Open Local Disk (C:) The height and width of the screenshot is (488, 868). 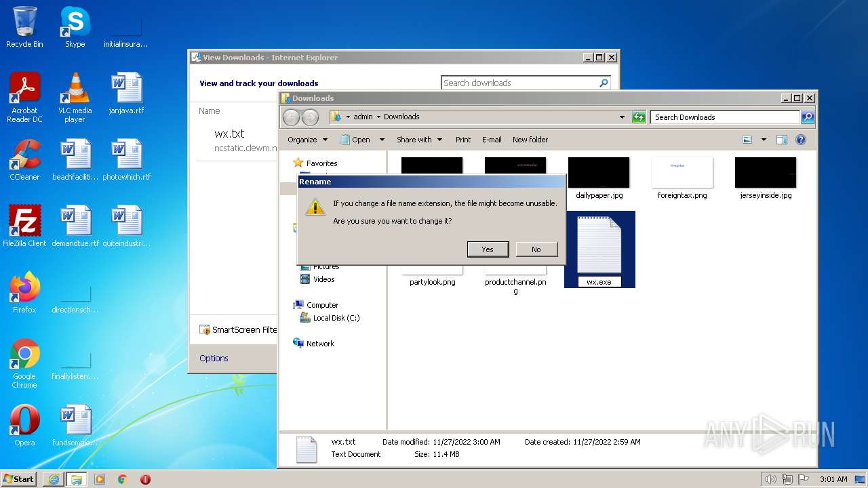(x=336, y=318)
